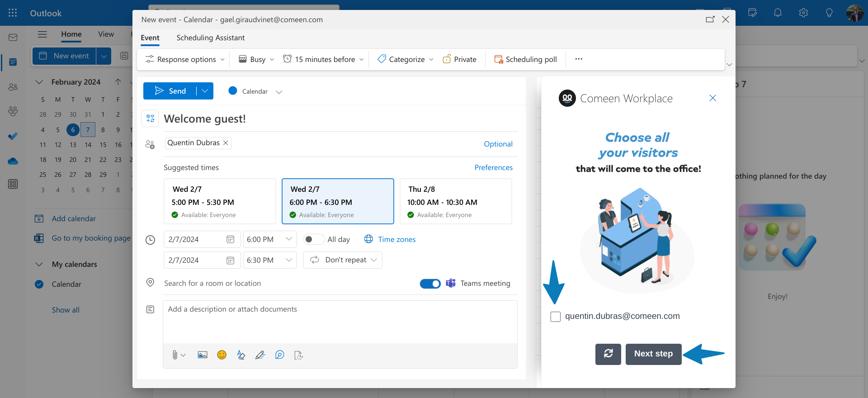Select Thu 2/8 10:00 AM suggested time
The width and height of the screenshot is (868, 398).
[456, 201]
